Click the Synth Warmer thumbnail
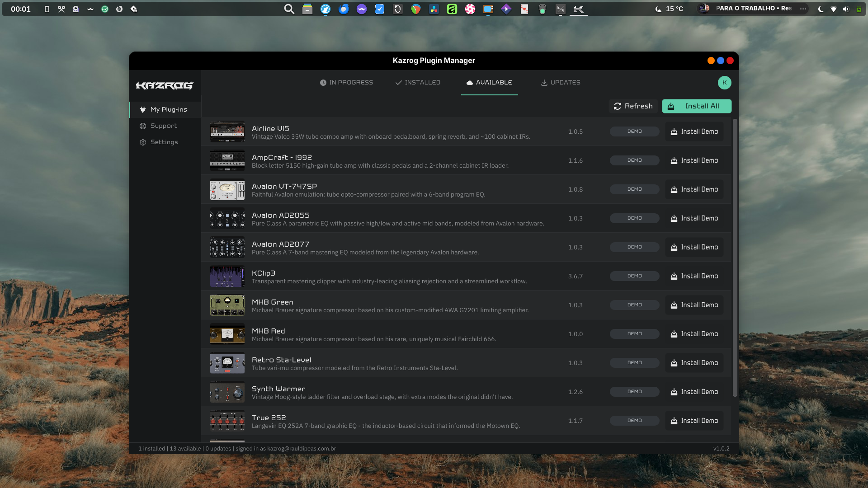868x488 pixels. coord(227,392)
